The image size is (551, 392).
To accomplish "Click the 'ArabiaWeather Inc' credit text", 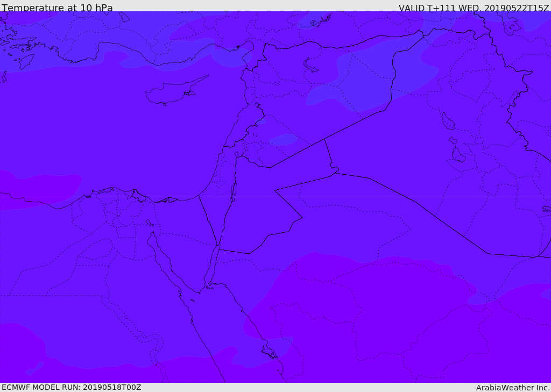I will coord(512,388).
